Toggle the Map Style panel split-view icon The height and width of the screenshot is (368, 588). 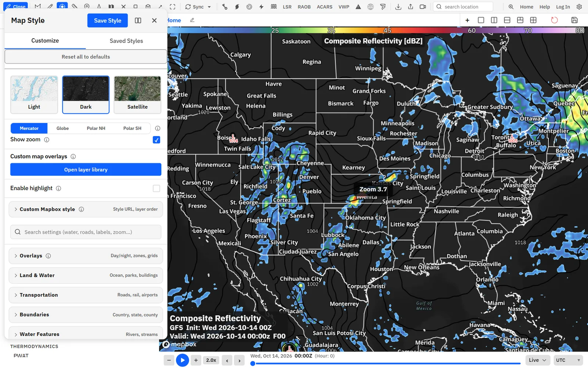138,21
